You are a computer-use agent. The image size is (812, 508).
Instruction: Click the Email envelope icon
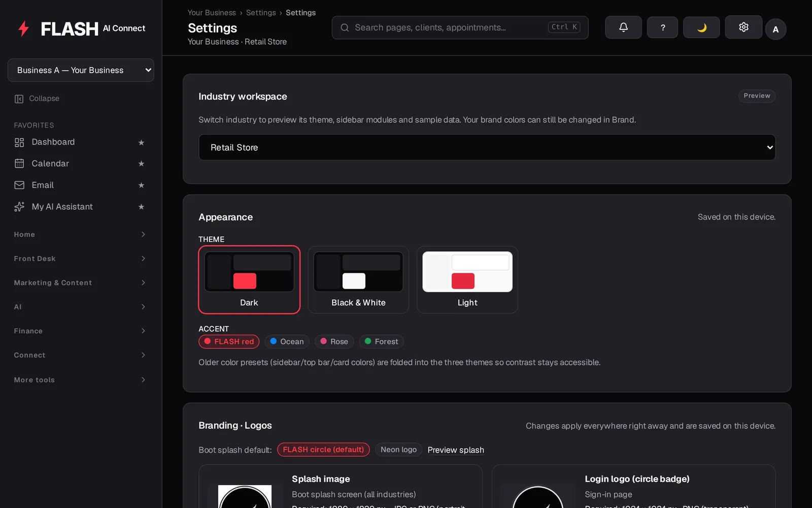pos(19,185)
